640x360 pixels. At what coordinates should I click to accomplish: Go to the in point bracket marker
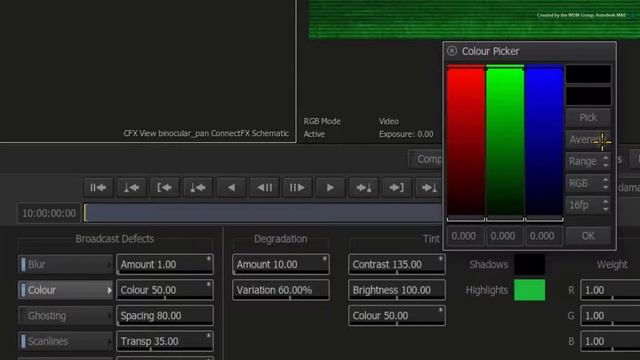(164, 187)
